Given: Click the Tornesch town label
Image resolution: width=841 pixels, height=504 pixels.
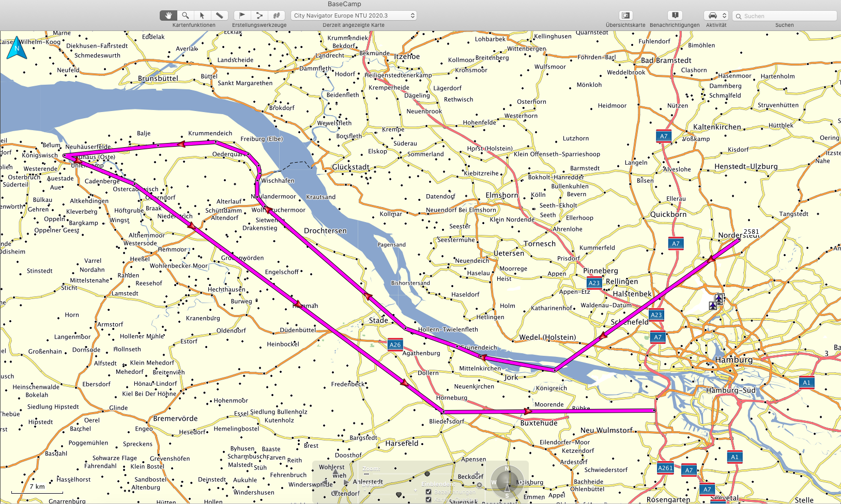Looking at the screenshot, I should point(540,244).
